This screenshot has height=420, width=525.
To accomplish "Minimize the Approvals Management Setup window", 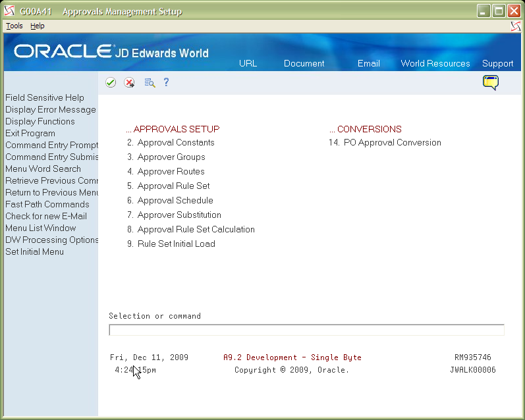I will click(483, 11).
